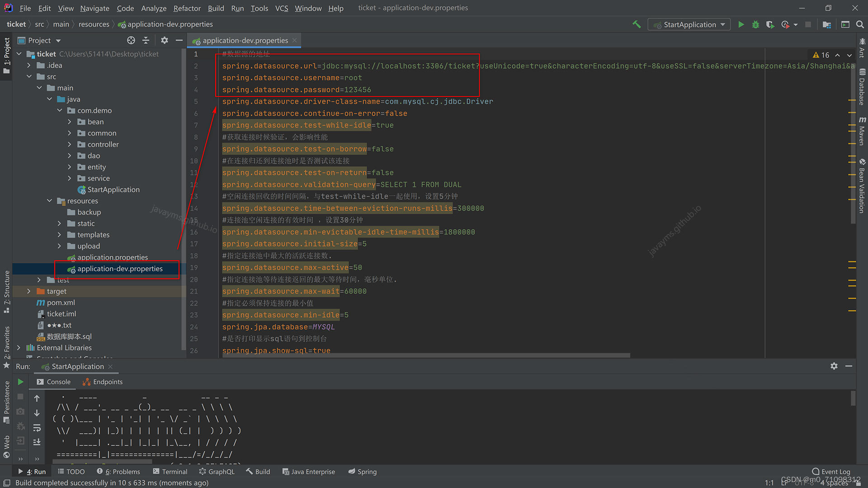Click the console scroll-up arrow
The height and width of the screenshot is (488, 868).
37,398
